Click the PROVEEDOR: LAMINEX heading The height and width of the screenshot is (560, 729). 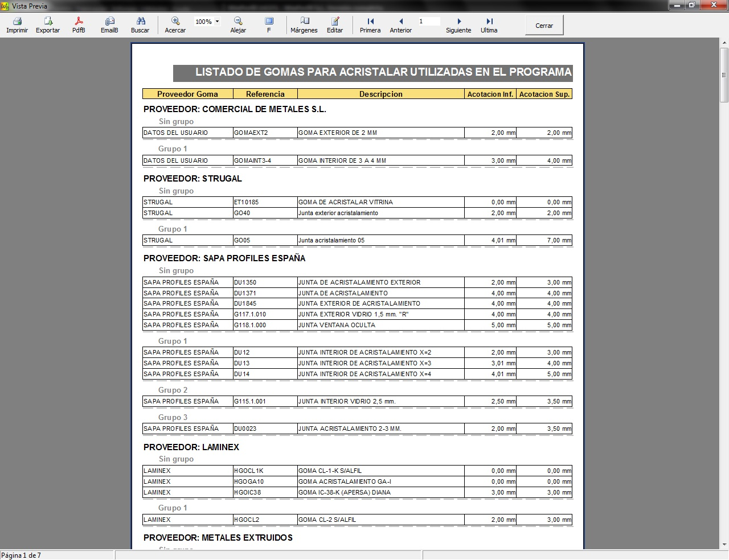[191, 447]
